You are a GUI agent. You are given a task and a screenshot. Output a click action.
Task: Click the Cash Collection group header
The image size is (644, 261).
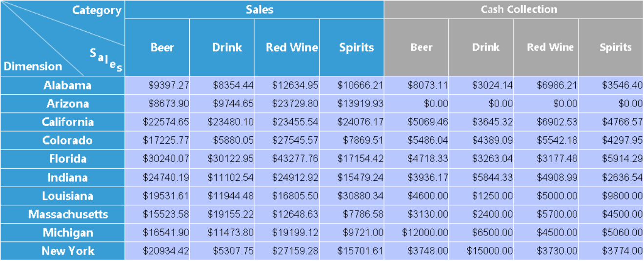pyautogui.click(x=519, y=10)
